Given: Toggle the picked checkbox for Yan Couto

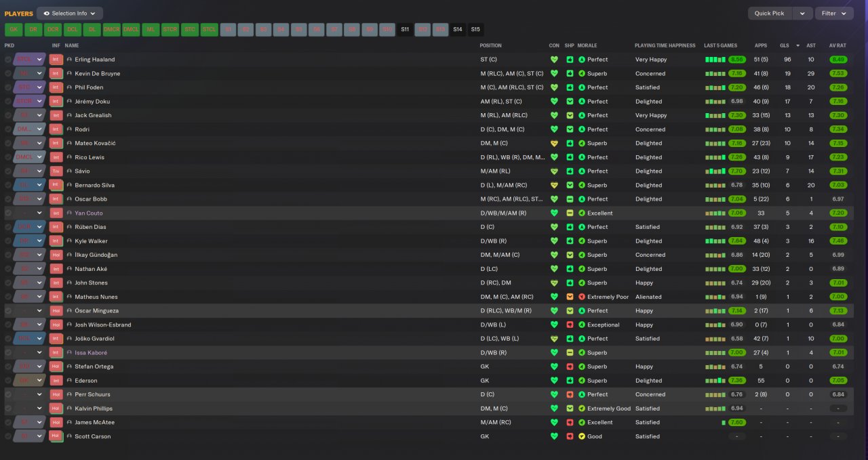Looking at the screenshot, I should tap(8, 213).
